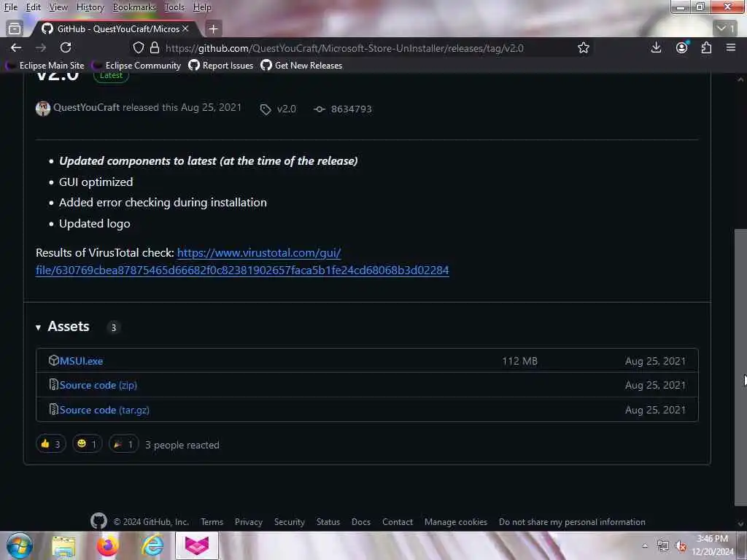747x560 pixels.
Task: Click the party hooray reaction
Action: click(x=123, y=444)
